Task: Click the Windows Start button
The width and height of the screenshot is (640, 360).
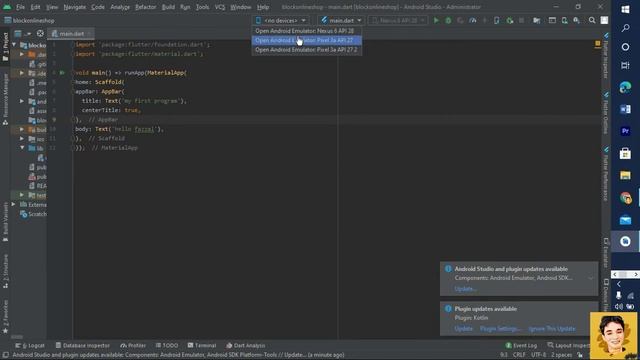Action: pos(625,9)
